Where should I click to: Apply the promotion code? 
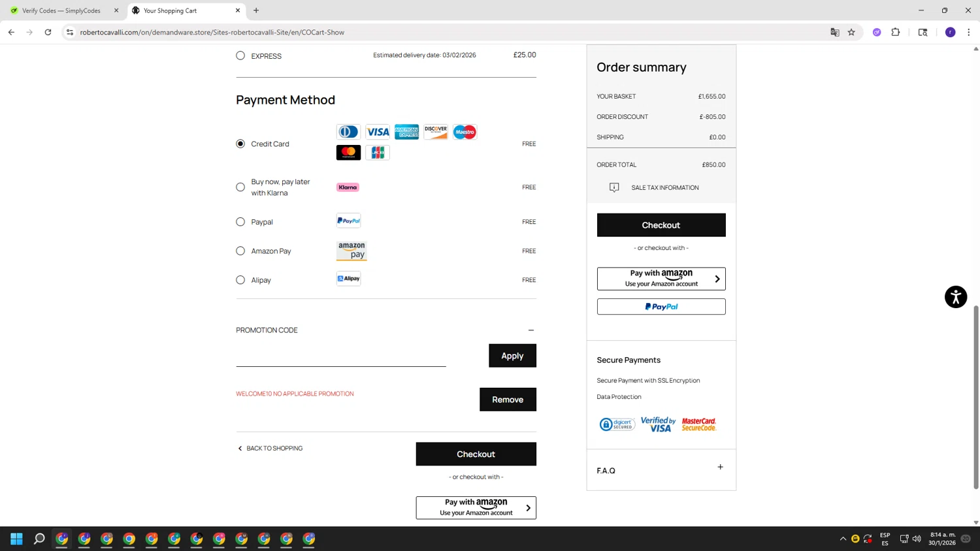pos(512,356)
